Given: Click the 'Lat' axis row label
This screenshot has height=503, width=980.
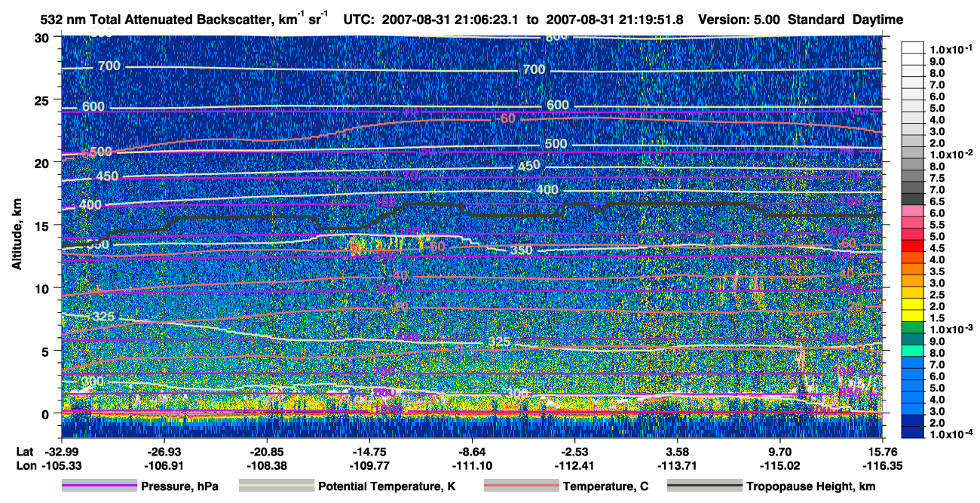Looking at the screenshot, I should [24, 450].
